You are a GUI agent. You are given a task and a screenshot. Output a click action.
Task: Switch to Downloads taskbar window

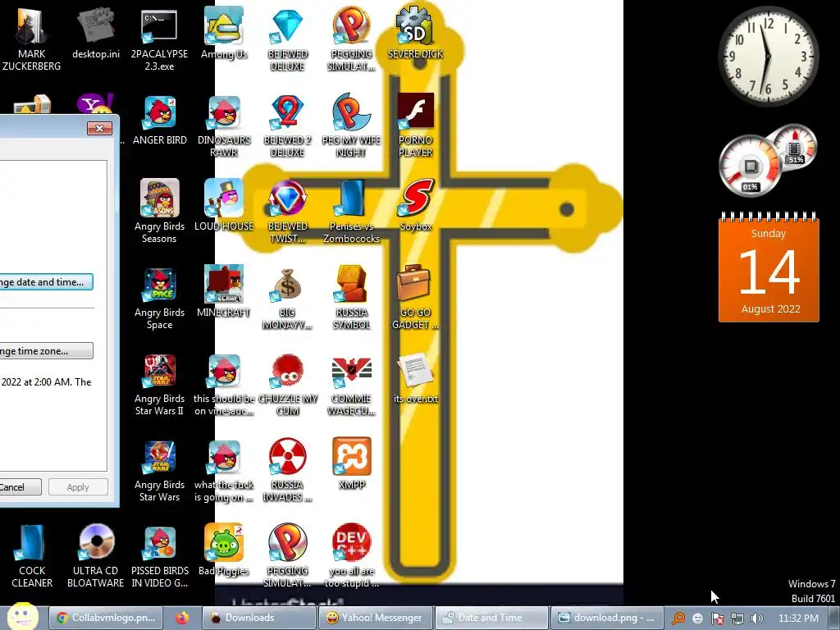(258, 618)
